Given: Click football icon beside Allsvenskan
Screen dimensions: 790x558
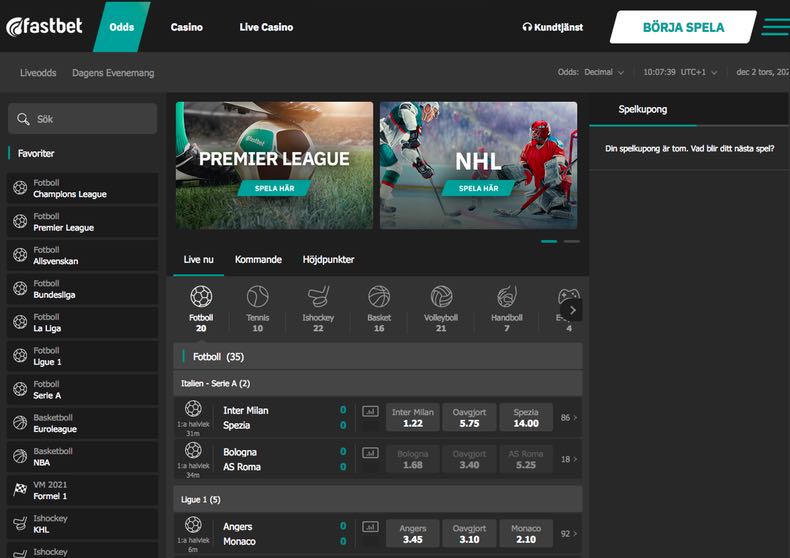Looking at the screenshot, I should [20, 255].
